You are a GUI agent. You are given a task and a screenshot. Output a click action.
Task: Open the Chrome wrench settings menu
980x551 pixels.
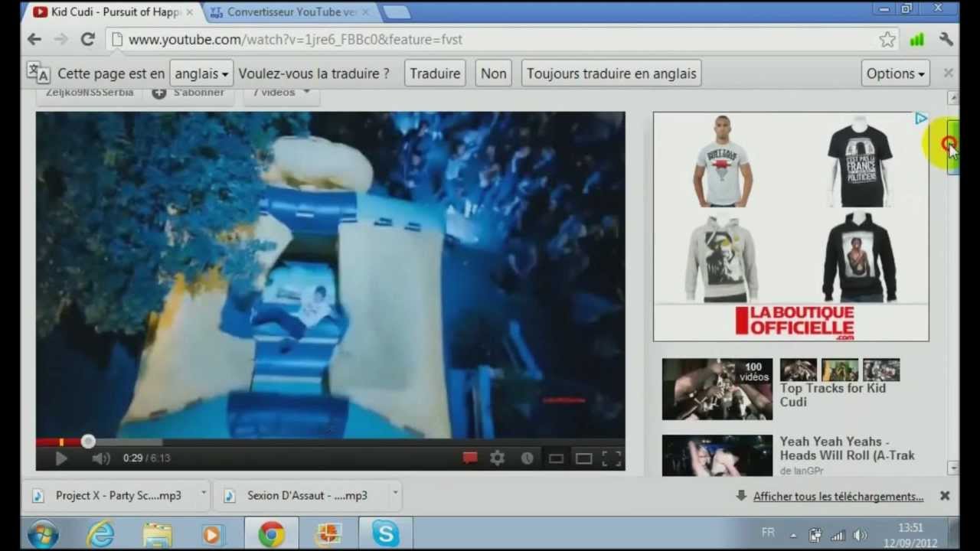[x=946, y=39]
